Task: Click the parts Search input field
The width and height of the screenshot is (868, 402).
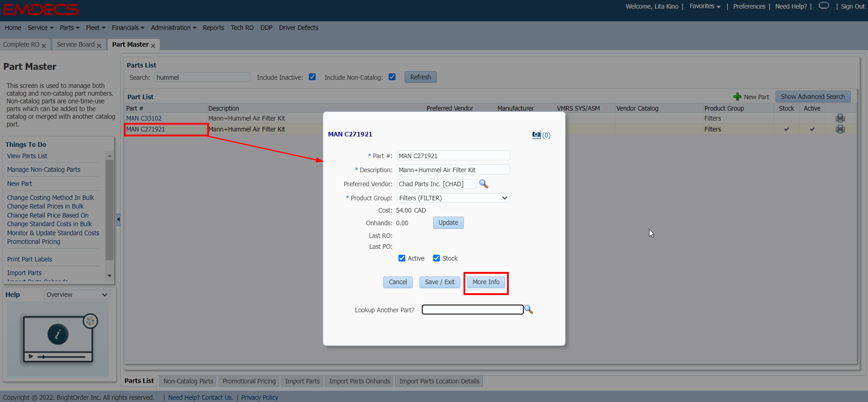Action: pos(202,77)
